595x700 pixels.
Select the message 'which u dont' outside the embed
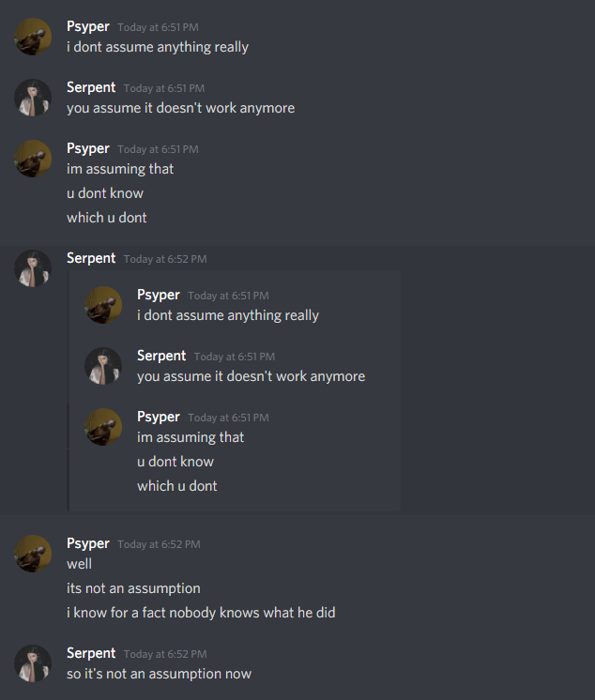(x=107, y=218)
